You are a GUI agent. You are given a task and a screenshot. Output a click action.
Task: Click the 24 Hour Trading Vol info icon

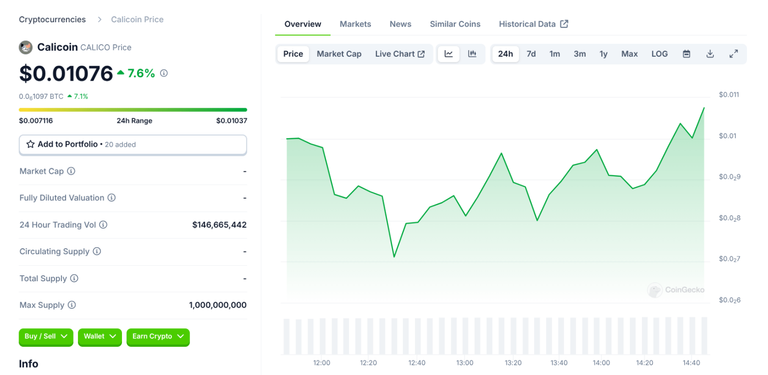(103, 225)
